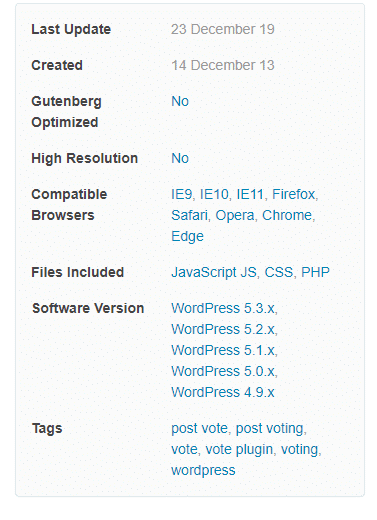
Task: Click the High Resolution 'No' link
Action: [180, 158]
